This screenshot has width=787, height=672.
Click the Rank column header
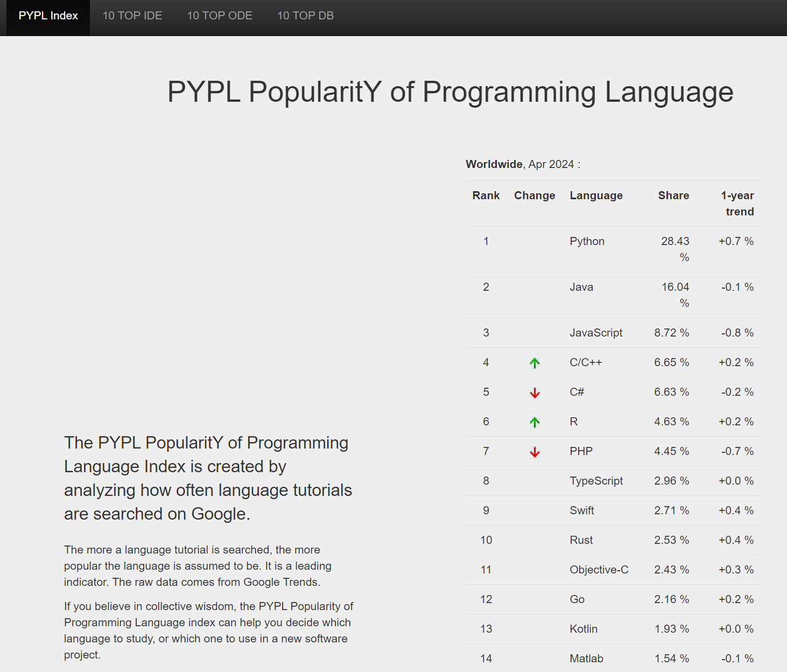486,195
